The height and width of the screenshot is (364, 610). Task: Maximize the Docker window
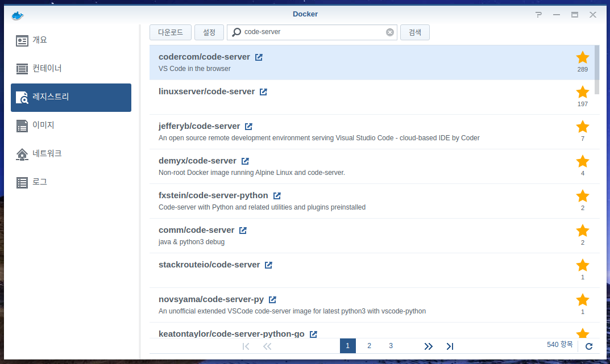tap(575, 15)
